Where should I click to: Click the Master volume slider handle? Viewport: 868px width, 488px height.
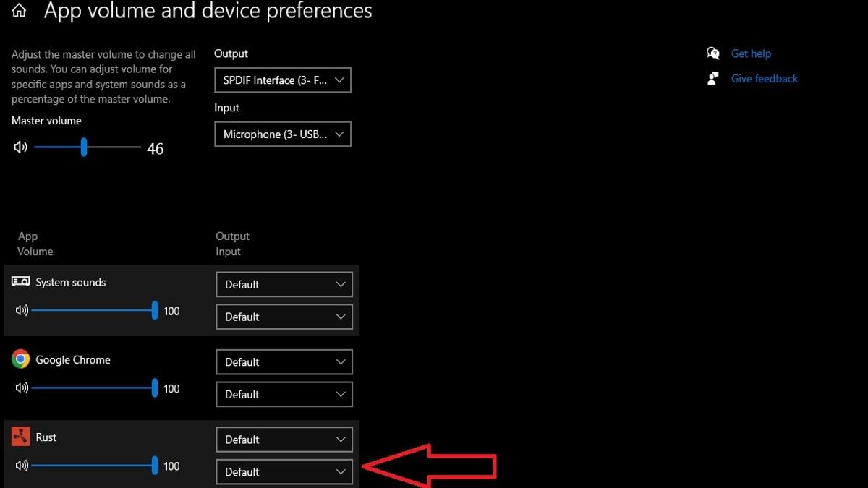[x=84, y=147]
